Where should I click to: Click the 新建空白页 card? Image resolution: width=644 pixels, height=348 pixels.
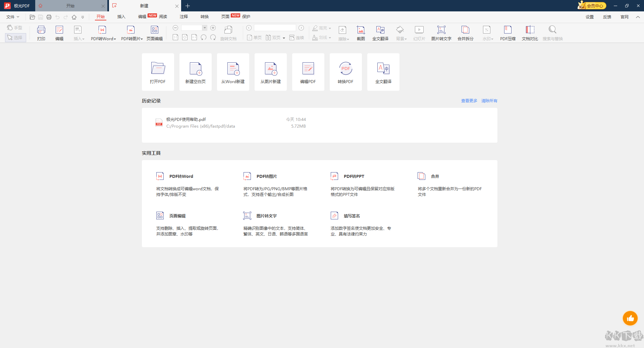(196, 72)
